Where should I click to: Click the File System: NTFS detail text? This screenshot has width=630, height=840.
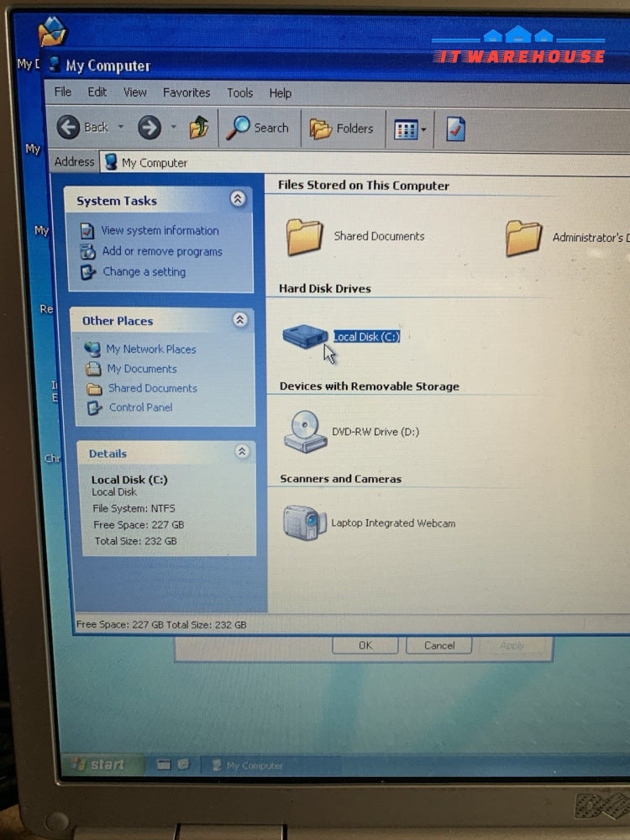[134, 508]
